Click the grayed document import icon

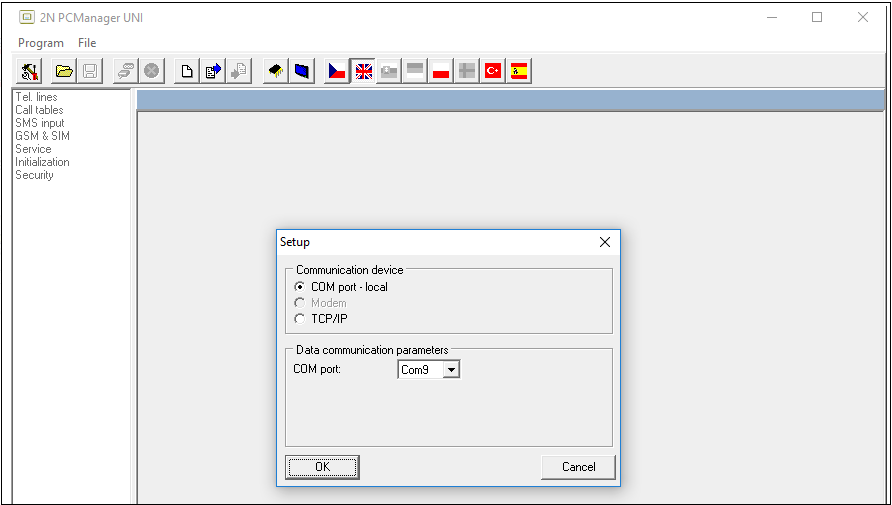(x=239, y=71)
